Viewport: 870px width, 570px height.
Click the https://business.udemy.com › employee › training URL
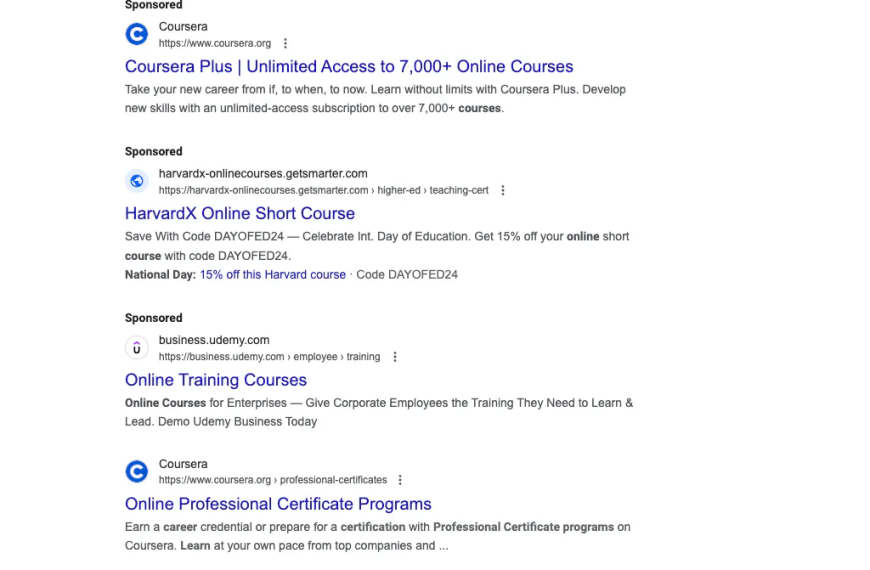tap(270, 357)
